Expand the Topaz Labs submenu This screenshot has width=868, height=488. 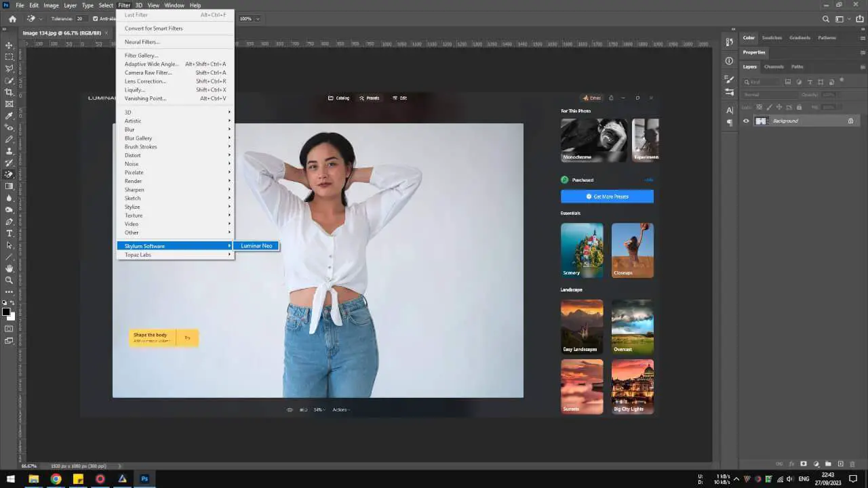(138, 254)
